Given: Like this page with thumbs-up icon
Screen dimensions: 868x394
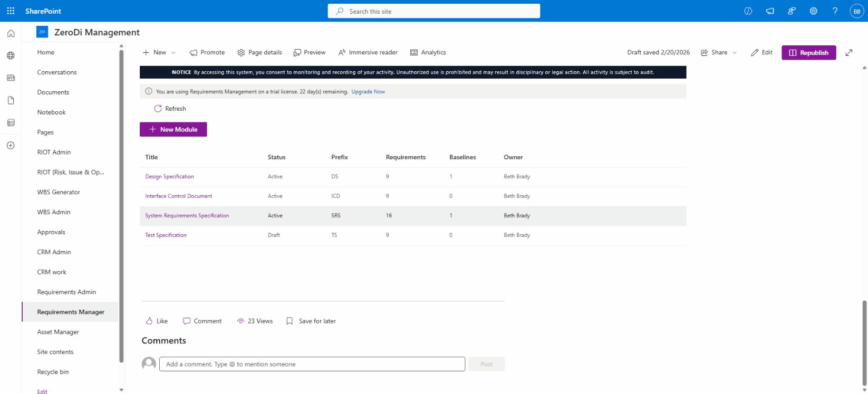Looking at the screenshot, I should (x=157, y=321).
